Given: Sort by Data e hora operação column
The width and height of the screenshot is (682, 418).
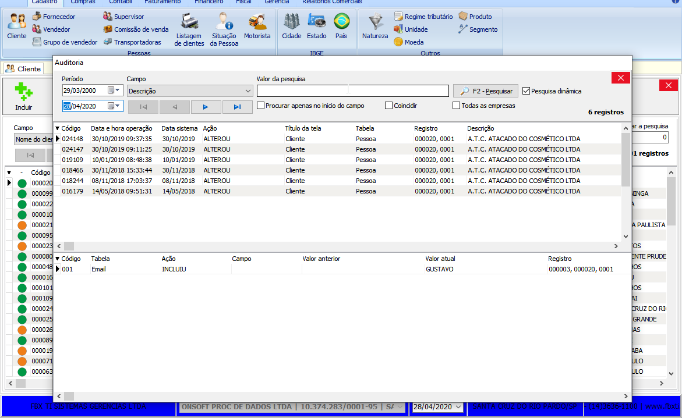Looking at the screenshot, I should coord(121,128).
